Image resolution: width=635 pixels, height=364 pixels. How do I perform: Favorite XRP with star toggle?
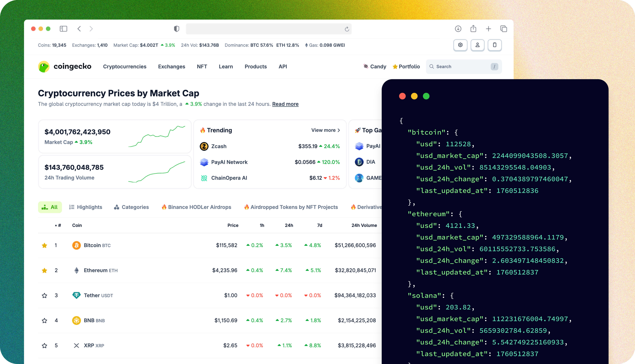coord(45,346)
